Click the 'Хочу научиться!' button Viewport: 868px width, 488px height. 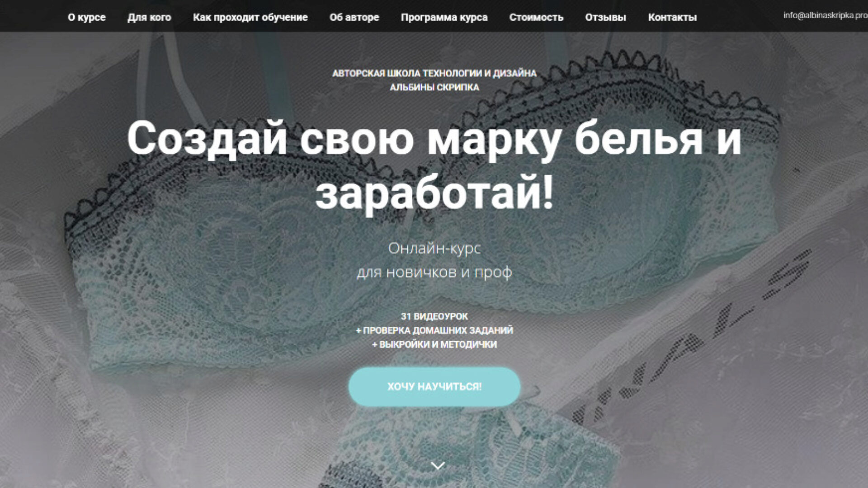coord(434,387)
